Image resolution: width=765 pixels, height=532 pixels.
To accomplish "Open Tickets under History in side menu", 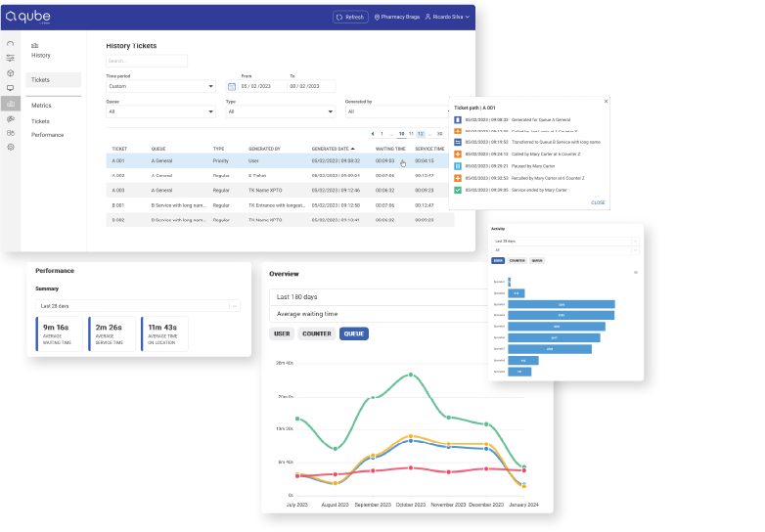I will [40, 79].
